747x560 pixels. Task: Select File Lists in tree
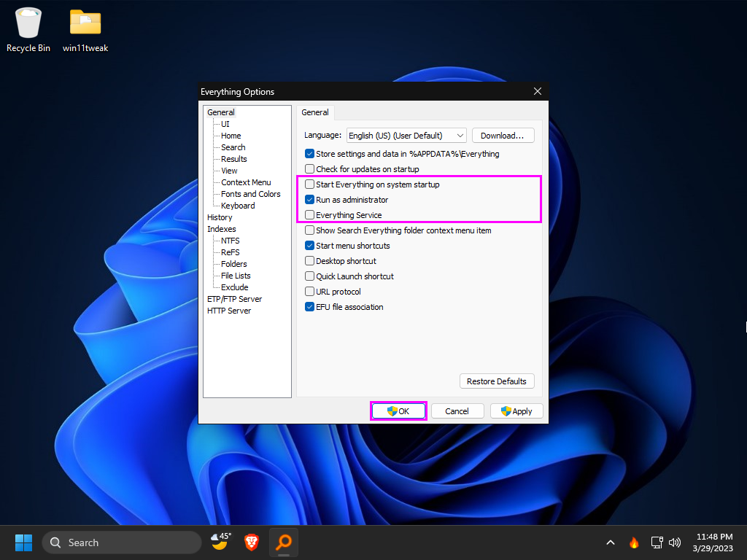click(x=236, y=276)
